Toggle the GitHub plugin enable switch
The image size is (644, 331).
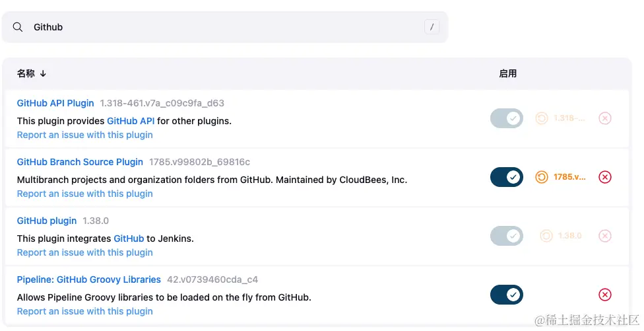pyautogui.click(x=506, y=236)
